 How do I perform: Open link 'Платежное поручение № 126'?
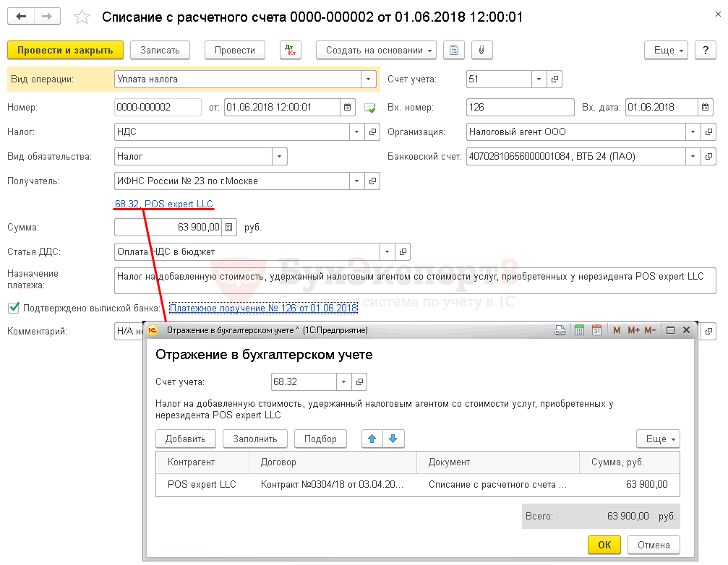tap(263, 309)
